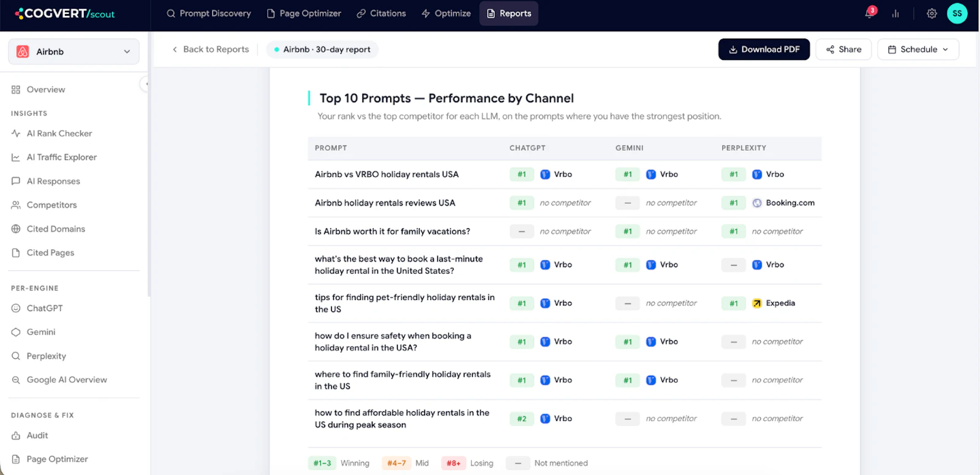980x475 pixels.
Task: Click the Prompt column header
Action: 331,148
